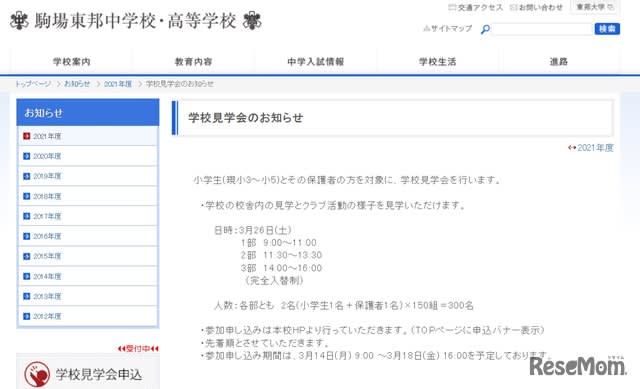
Task: Click the 日時:3月26日(土) text
Action: (x=253, y=230)
